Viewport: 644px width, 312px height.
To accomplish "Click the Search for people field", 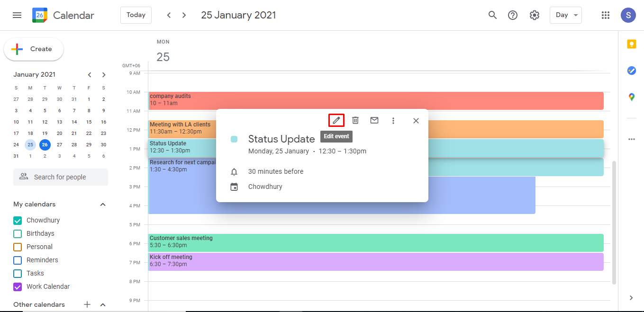I will coord(61,177).
